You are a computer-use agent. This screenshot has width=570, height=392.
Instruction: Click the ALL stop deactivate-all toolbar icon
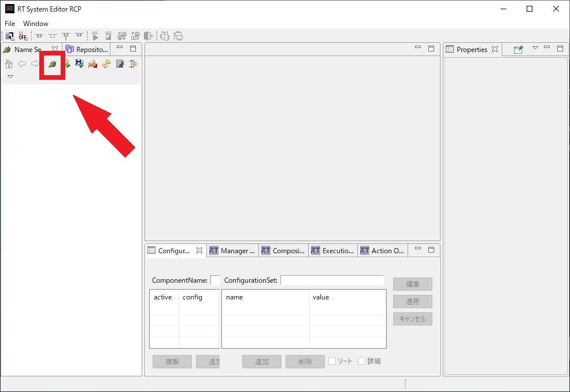tap(108, 36)
